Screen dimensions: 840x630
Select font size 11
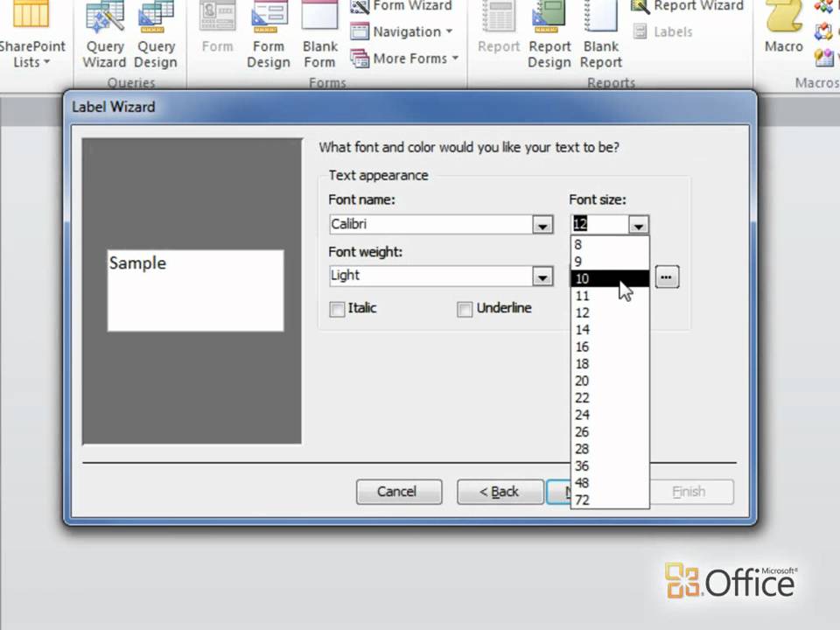tap(610, 296)
